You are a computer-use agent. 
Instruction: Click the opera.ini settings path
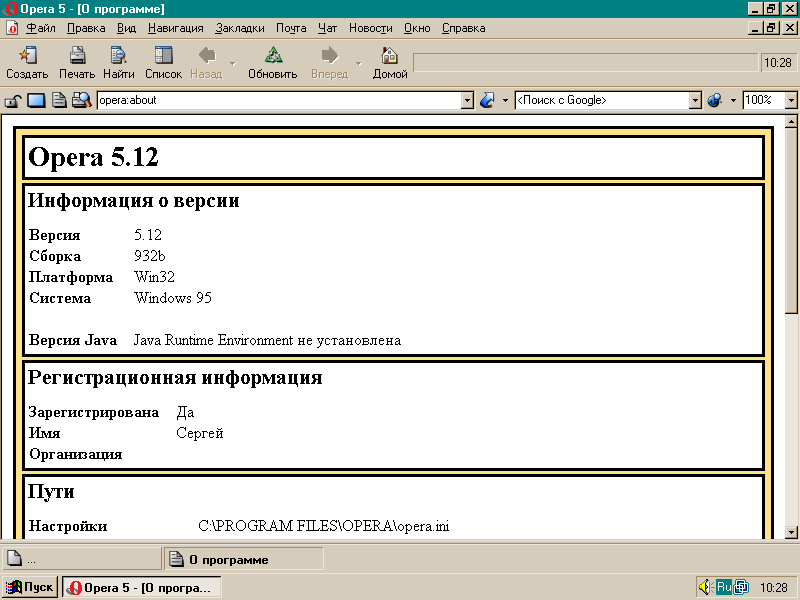323,526
